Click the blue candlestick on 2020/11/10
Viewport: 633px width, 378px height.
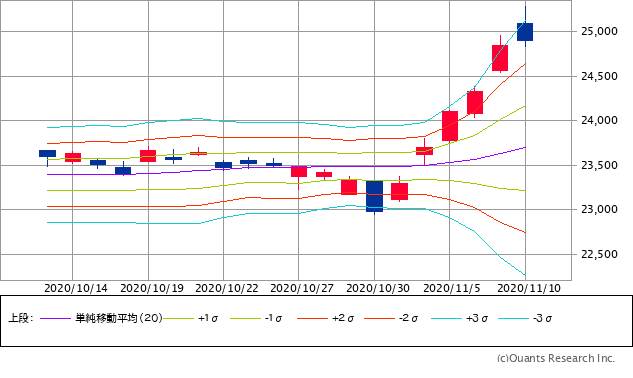(525, 32)
